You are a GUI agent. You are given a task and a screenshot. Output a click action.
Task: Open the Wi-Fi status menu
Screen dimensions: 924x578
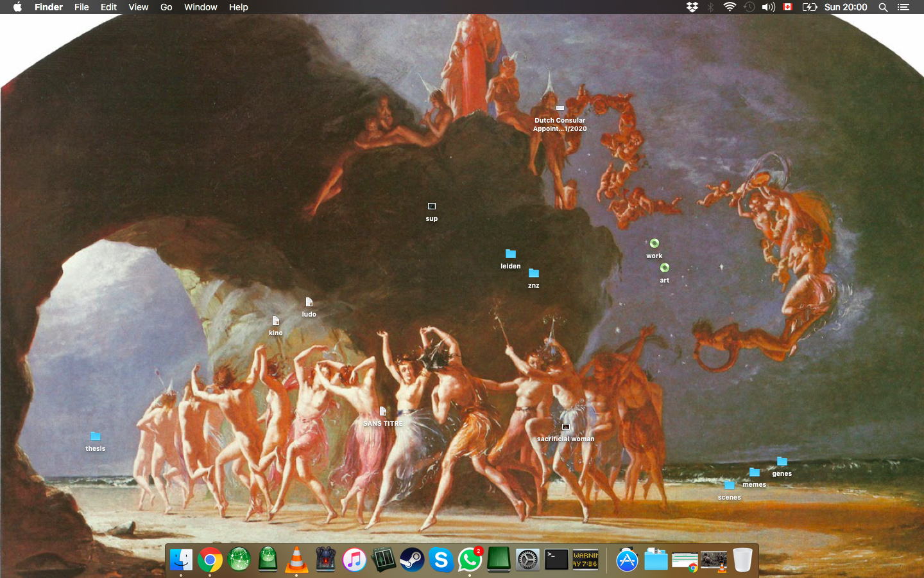(730, 7)
